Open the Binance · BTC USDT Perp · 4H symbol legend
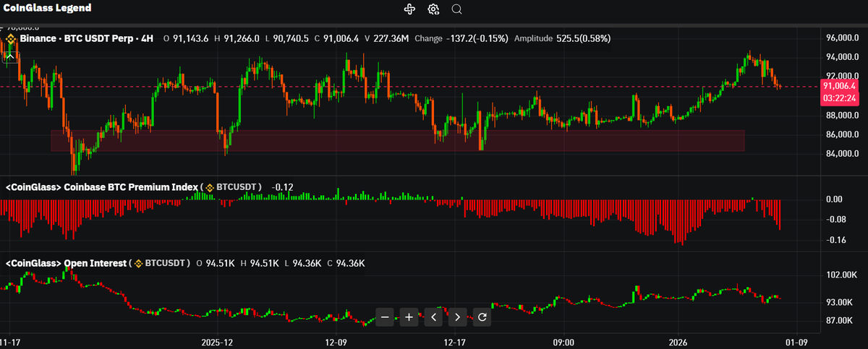Screen dimensions: 868x349 (87, 38)
